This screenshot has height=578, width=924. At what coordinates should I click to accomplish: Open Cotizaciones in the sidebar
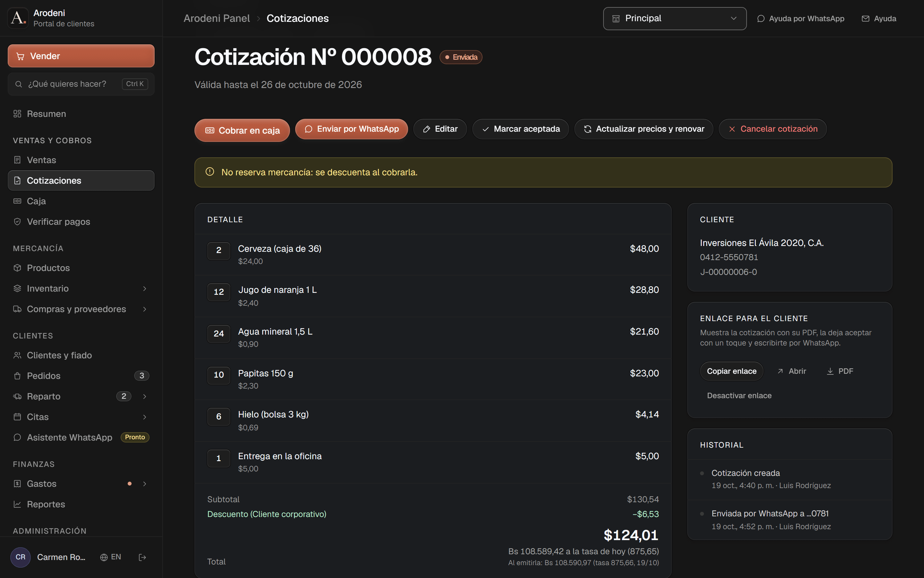tap(81, 180)
